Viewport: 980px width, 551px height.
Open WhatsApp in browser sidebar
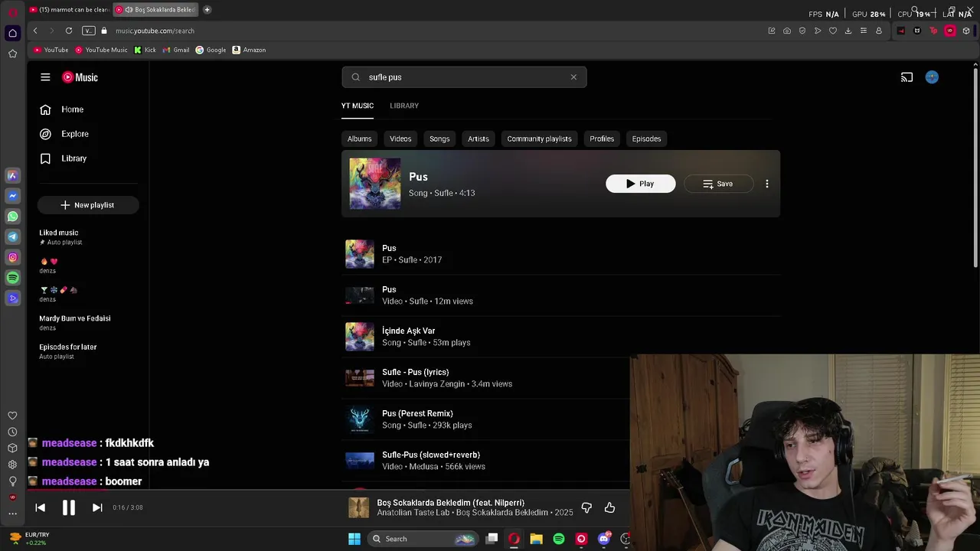[x=12, y=217]
